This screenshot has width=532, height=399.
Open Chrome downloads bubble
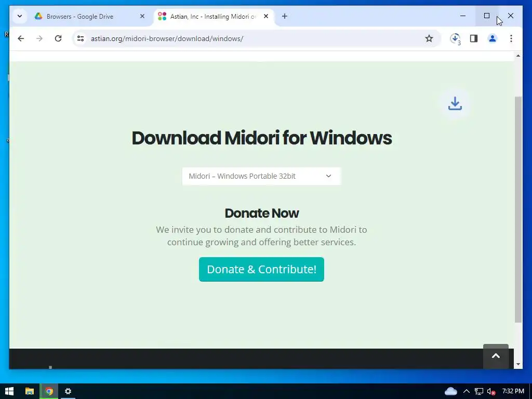455,38
